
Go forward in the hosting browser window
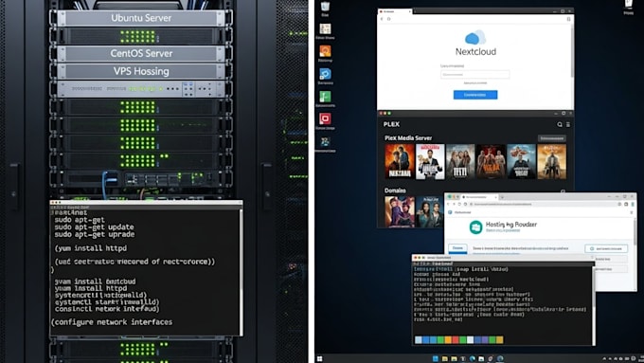(455, 204)
